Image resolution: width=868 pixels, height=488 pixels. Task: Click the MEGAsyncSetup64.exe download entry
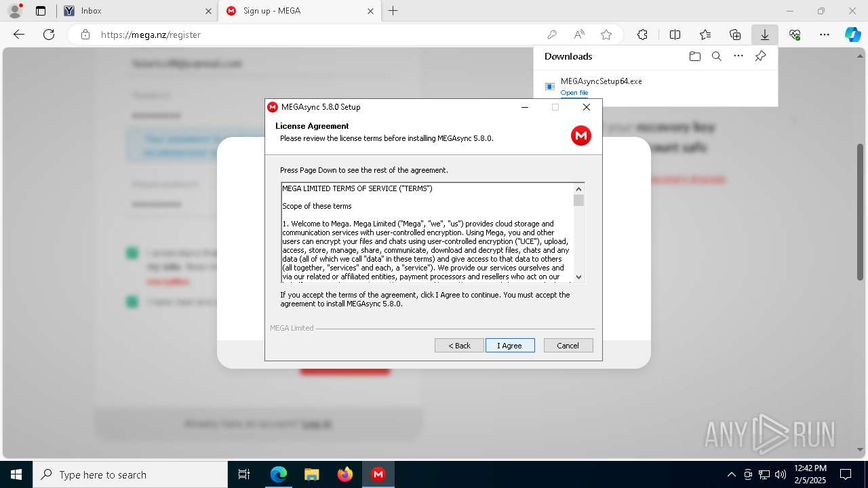tap(657, 86)
